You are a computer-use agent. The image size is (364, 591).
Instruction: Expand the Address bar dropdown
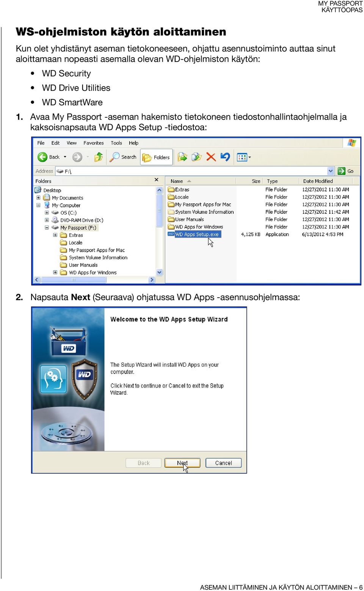331,171
